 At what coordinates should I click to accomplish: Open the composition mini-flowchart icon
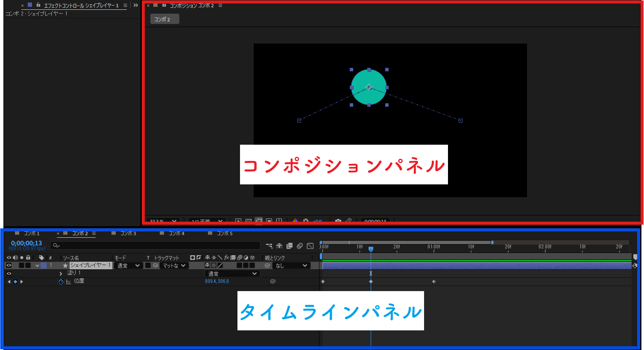click(269, 245)
